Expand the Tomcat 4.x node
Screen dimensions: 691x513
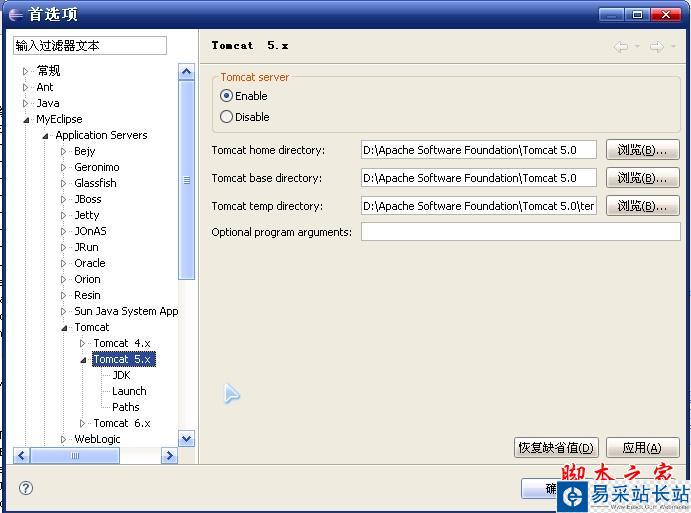82,343
